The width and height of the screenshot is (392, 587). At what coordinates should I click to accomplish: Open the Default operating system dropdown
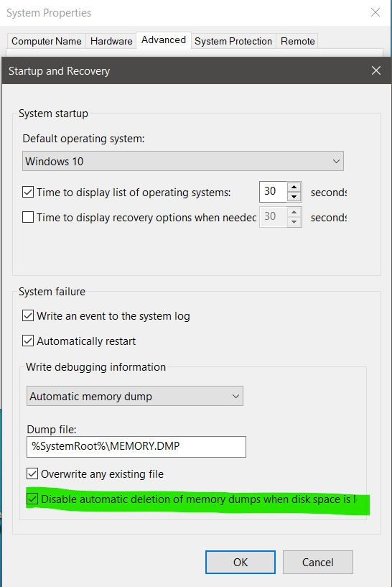[183, 162]
